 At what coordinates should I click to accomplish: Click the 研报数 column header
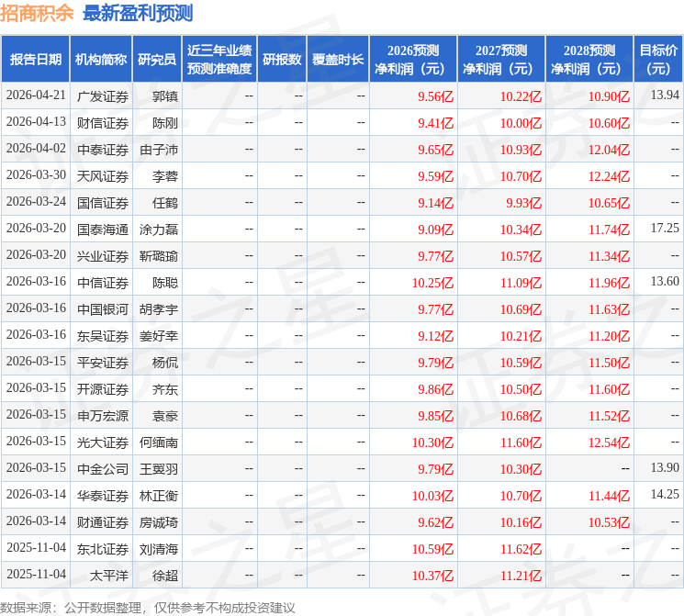[x=282, y=60]
